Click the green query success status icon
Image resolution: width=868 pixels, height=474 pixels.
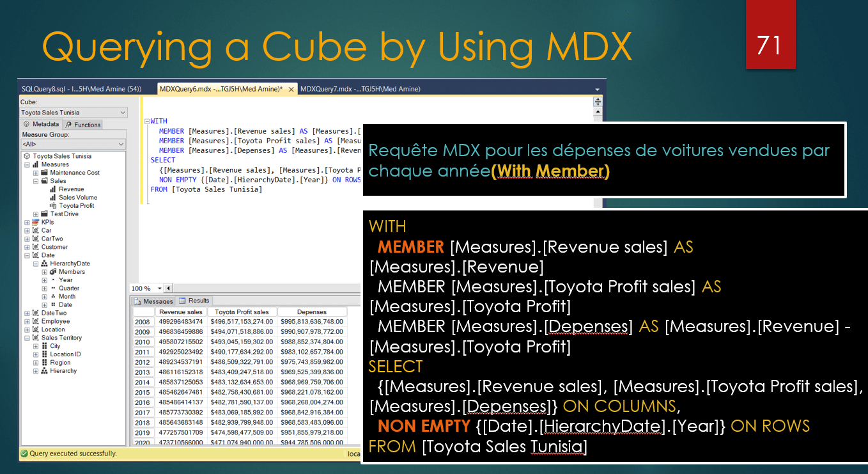[24, 454]
